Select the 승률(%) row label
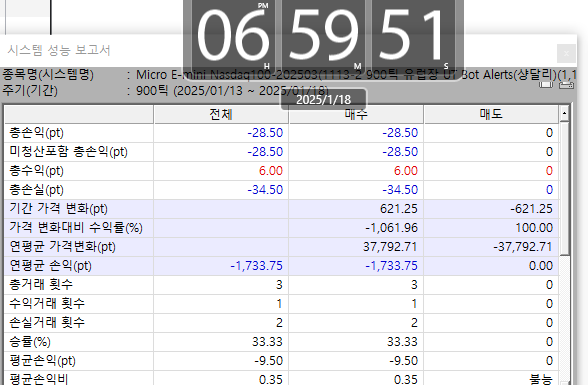The height and width of the screenshot is (385, 588). (30, 342)
